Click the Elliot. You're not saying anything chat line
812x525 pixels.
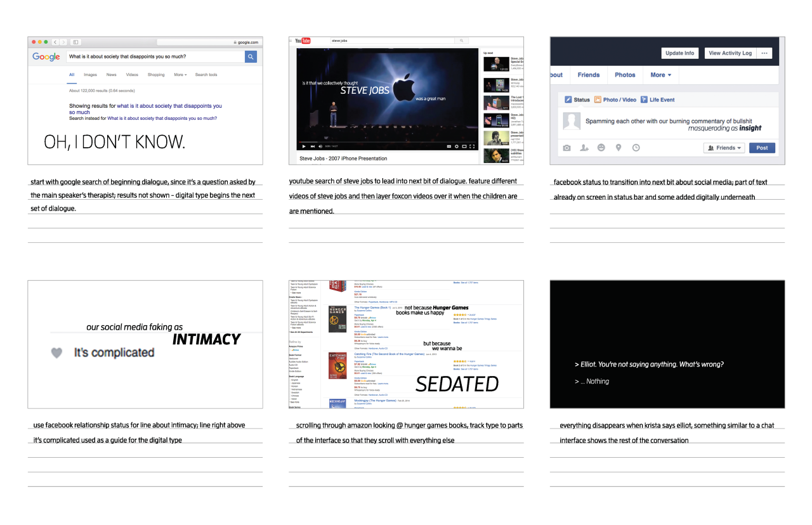(x=649, y=365)
